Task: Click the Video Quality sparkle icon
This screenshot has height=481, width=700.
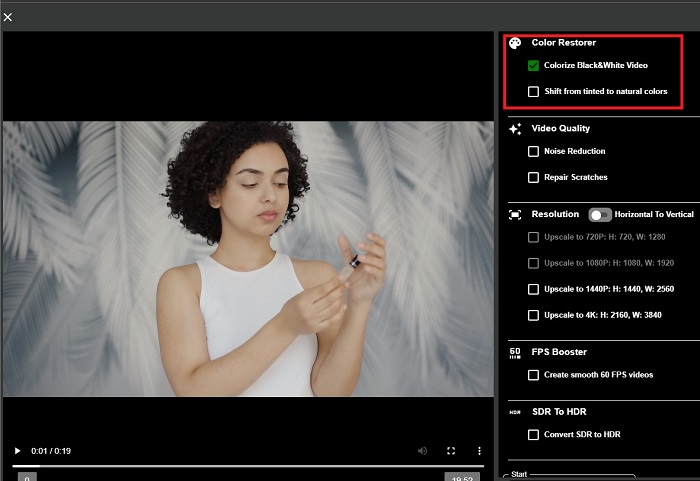Action: pyautogui.click(x=515, y=129)
